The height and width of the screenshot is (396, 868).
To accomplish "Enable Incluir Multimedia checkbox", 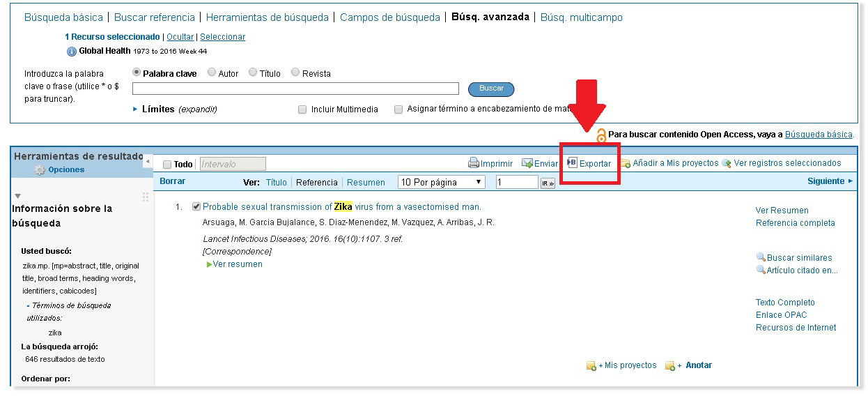I will (x=302, y=109).
